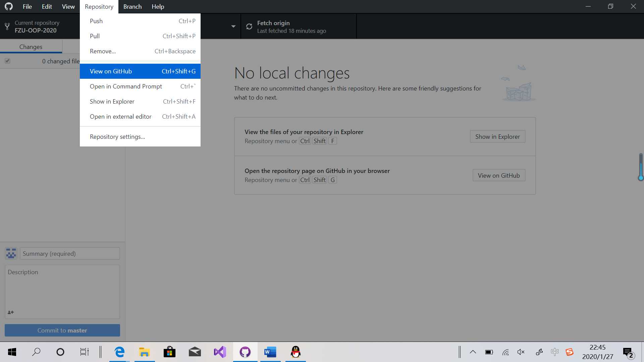Viewport: 644px width, 362px height.
Task: Open the File menu
Action: [27, 7]
